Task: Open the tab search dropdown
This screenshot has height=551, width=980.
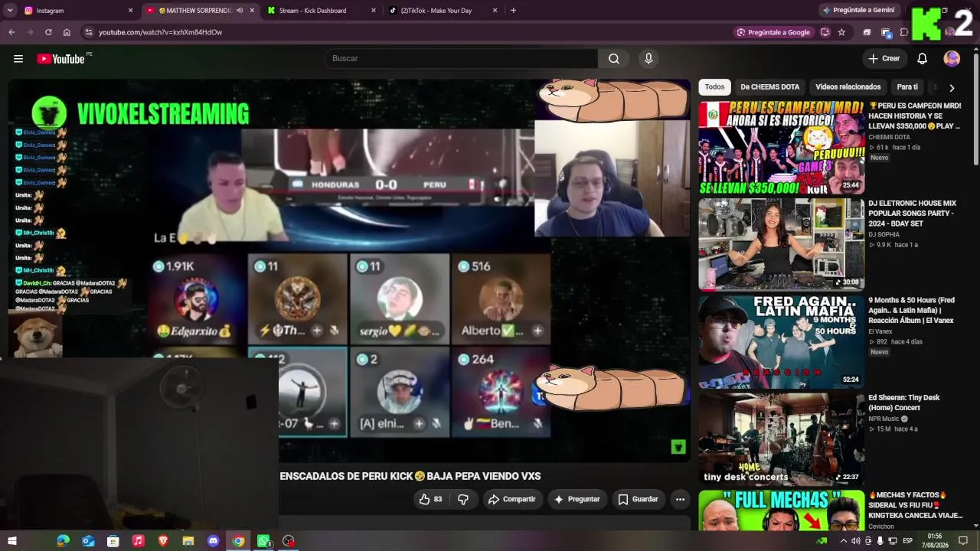Action: [x=10, y=11]
